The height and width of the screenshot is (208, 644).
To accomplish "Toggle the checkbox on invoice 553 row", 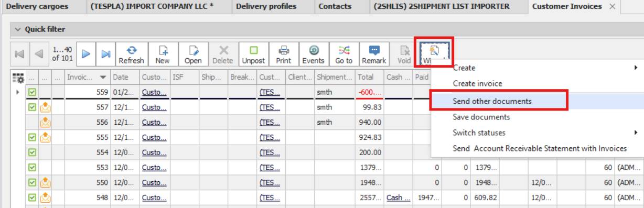I will point(32,168).
